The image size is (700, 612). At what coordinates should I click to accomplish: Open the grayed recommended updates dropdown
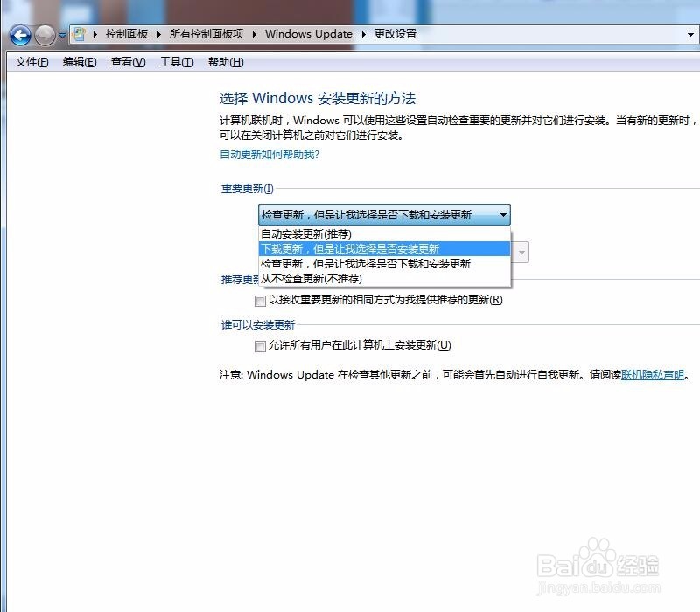pos(521,252)
